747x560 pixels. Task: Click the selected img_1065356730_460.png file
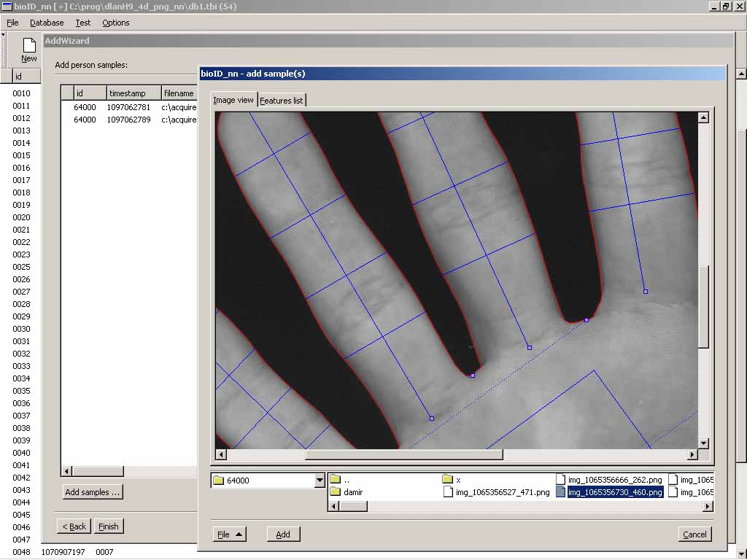point(614,492)
